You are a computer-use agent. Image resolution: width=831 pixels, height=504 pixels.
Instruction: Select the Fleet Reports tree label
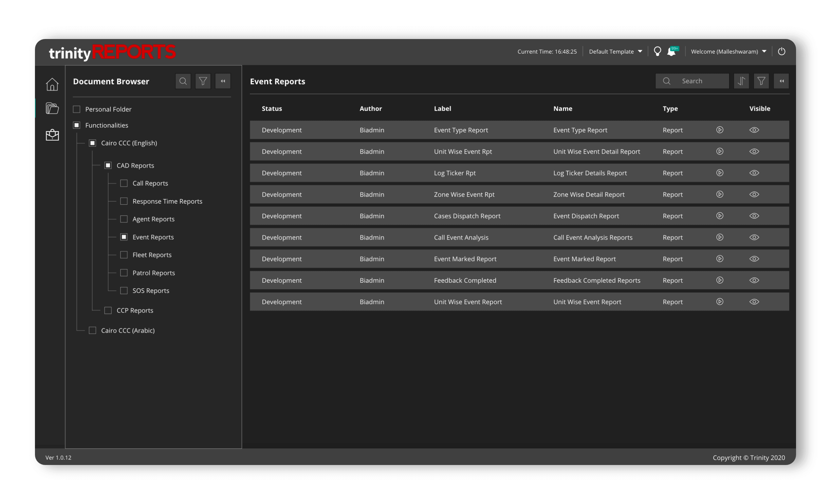pos(152,255)
